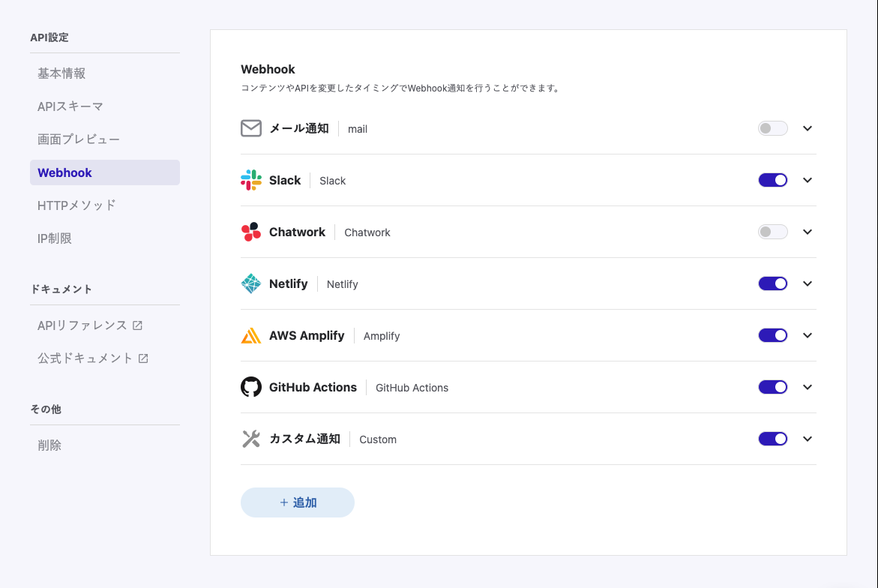
Task: Enable the メール通知 toggle
Action: click(x=773, y=128)
